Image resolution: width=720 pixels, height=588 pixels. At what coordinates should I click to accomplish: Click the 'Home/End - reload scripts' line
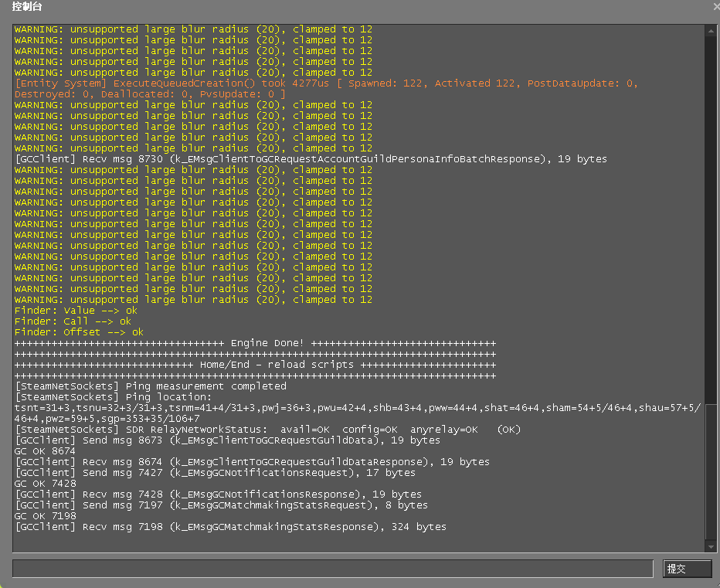(255, 365)
